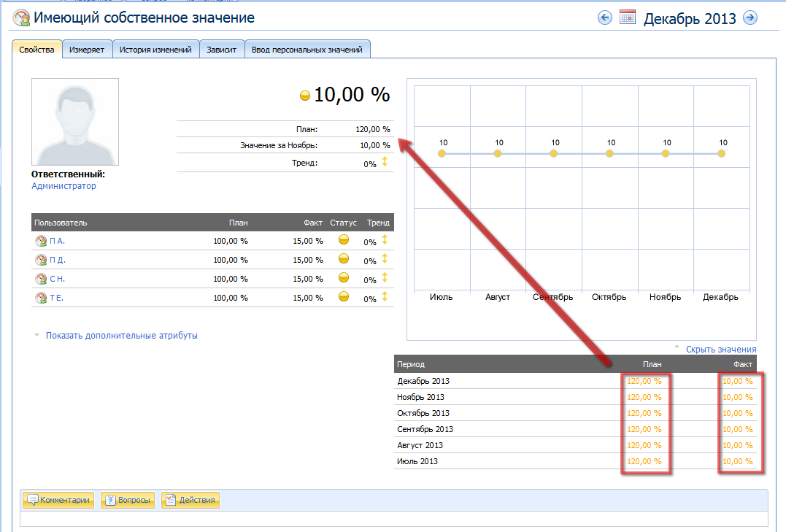Click the trend arrow icon in П Д. row
Screen dimensions: 786x532
pos(385,259)
